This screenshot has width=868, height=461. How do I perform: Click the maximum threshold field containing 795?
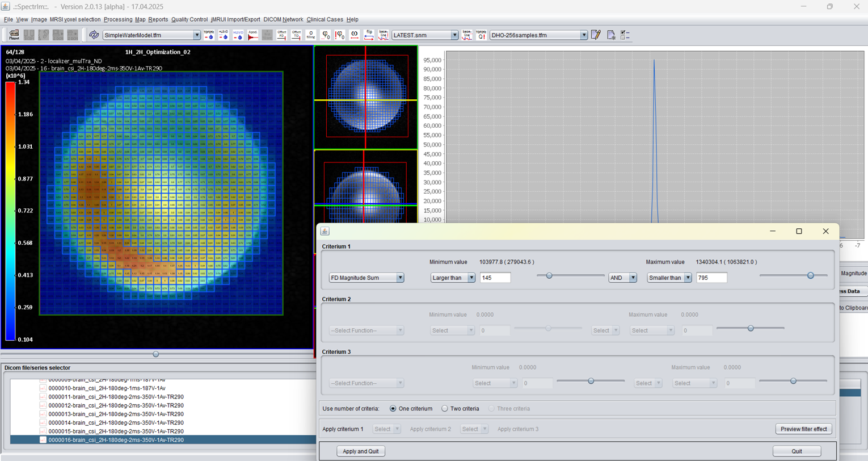pos(712,278)
